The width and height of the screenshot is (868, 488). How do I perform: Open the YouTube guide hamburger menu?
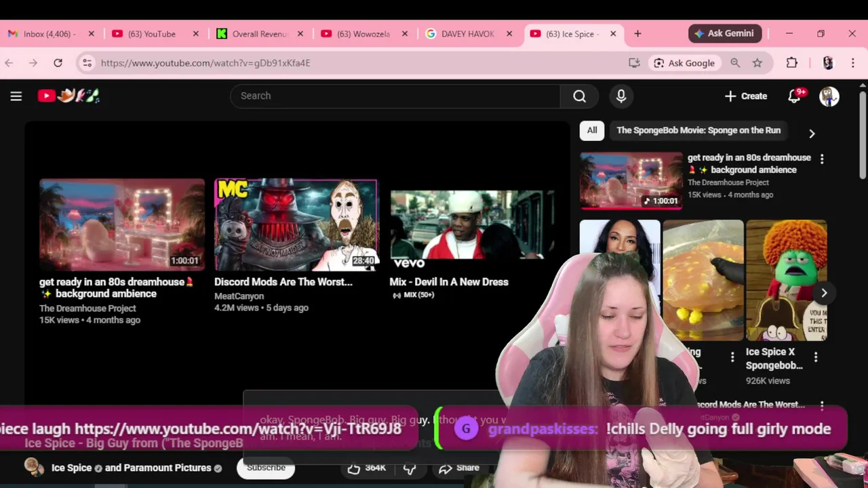16,96
